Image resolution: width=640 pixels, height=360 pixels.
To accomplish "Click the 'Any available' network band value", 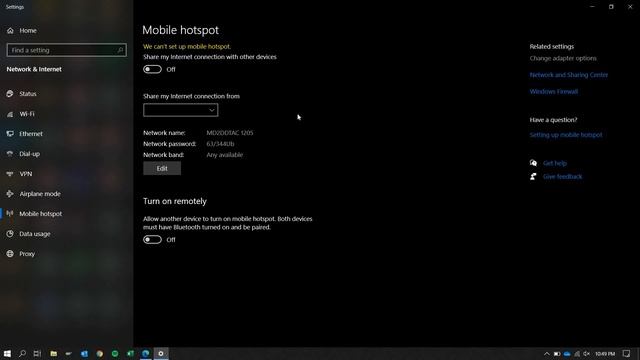I will tap(224, 155).
